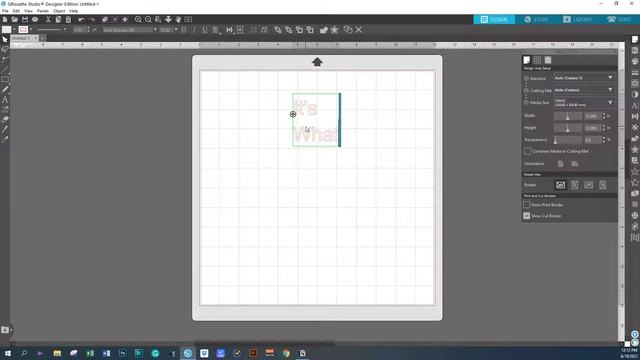The width and height of the screenshot is (640, 360).
Task: Click the Weld icon in the toolbar
Action: pyautogui.click(x=324, y=30)
